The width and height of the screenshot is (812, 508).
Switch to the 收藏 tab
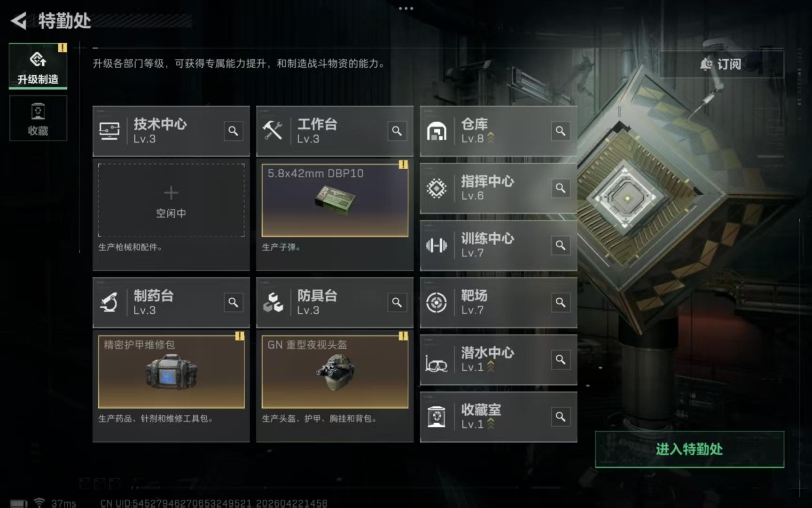tap(38, 118)
